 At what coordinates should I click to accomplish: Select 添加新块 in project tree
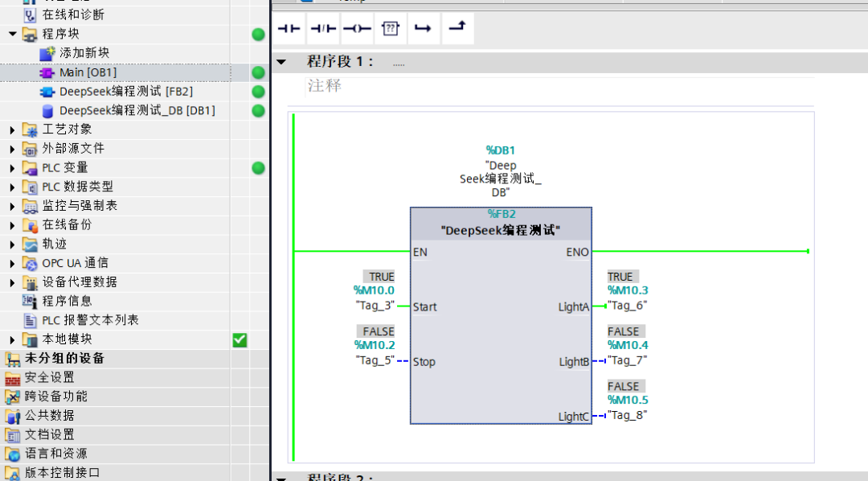point(84,52)
